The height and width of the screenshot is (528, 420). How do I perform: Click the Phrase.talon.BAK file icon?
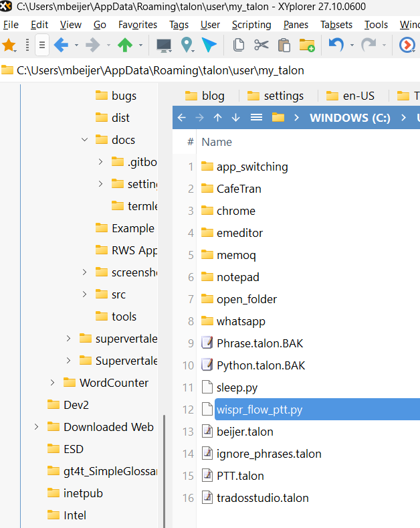coord(207,343)
